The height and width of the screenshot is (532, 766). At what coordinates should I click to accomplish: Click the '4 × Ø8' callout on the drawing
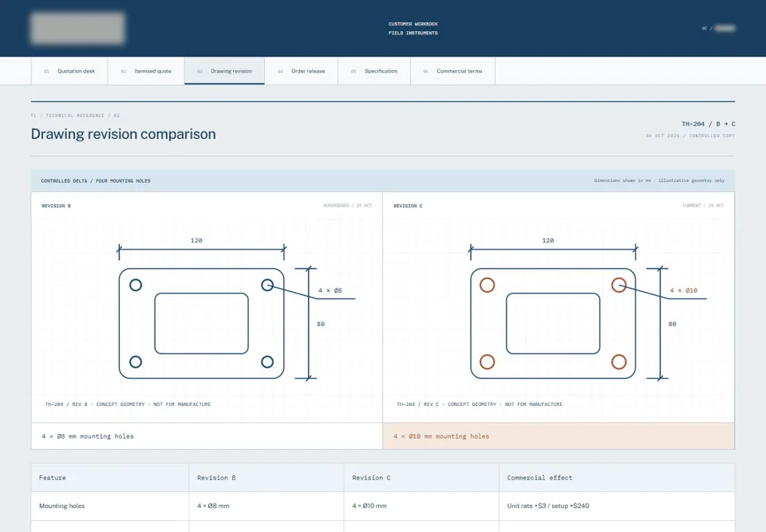tap(330, 290)
